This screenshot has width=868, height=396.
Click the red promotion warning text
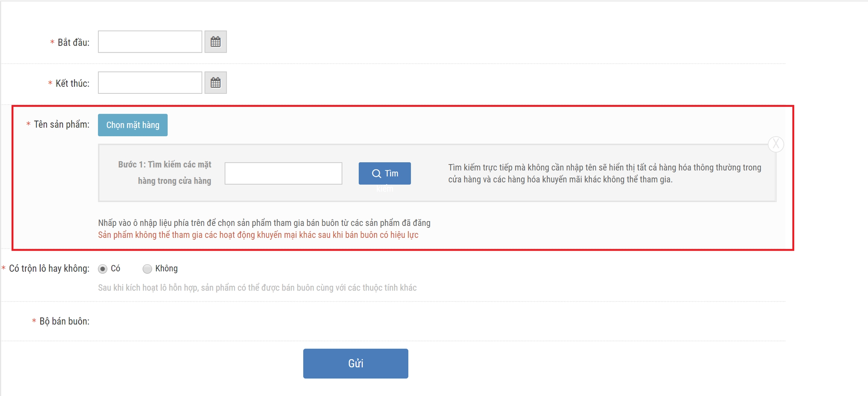[x=258, y=235]
